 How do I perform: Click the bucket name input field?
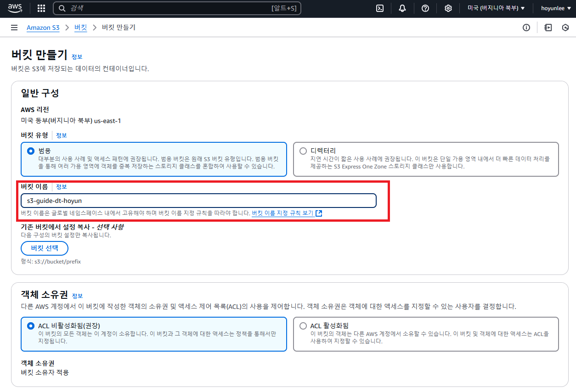(x=198, y=201)
